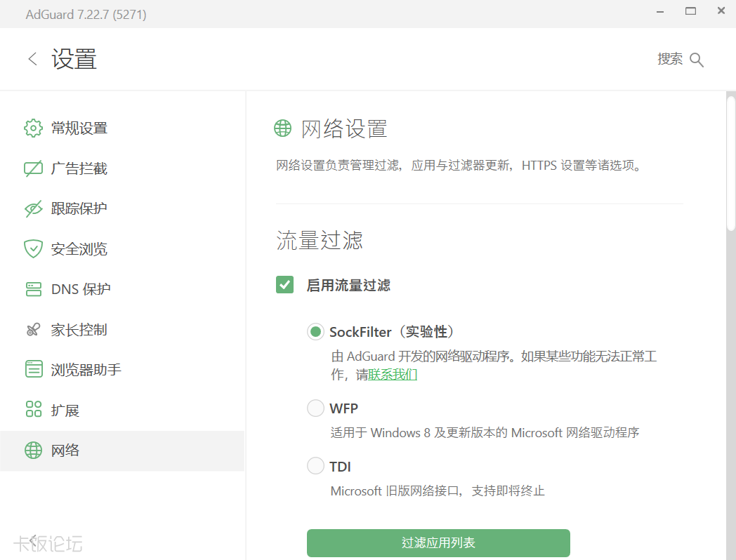Switch to the DNS 保护 section
This screenshot has width=736, height=560.
[122, 289]
